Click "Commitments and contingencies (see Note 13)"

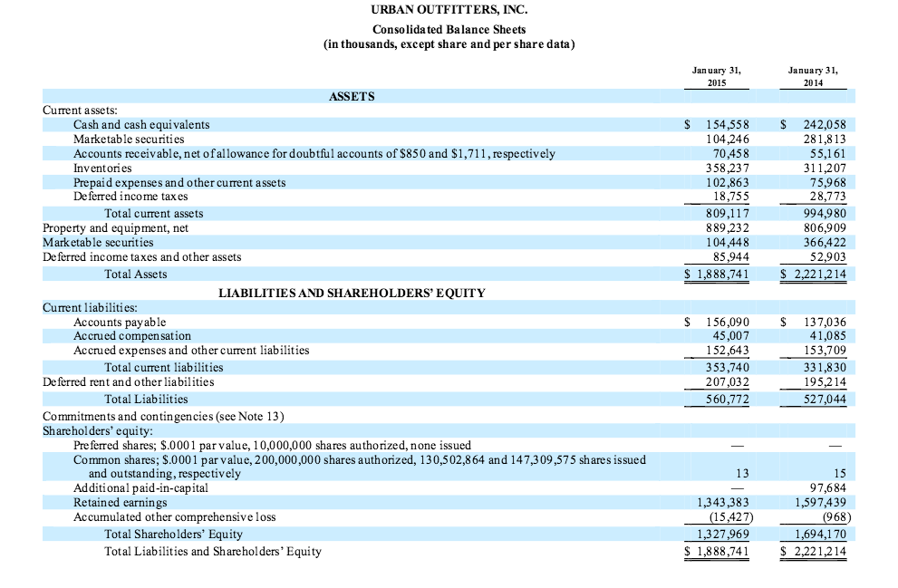(163, 416)
